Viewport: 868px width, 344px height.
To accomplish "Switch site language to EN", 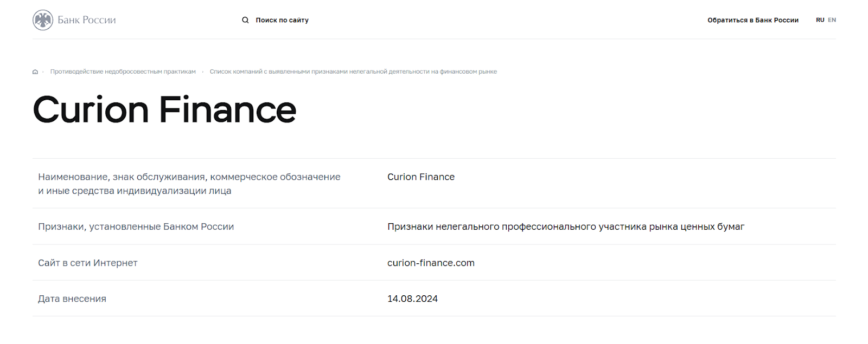I will (832, 20).
